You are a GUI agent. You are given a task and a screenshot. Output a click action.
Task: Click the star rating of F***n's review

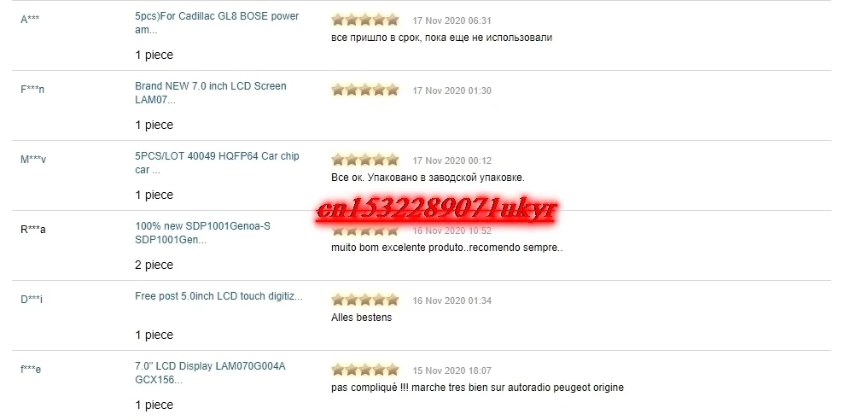(x=364, y=90)
